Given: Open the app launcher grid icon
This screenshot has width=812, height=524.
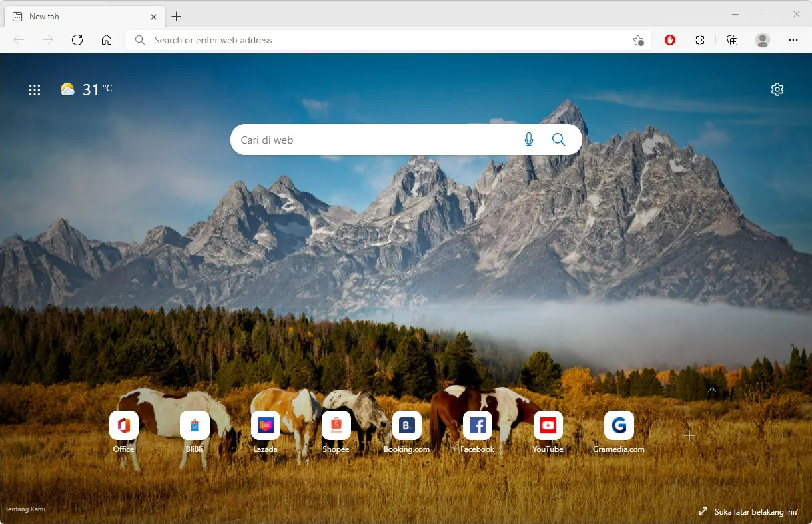Looking at the screenshot, I should point(35,89).
